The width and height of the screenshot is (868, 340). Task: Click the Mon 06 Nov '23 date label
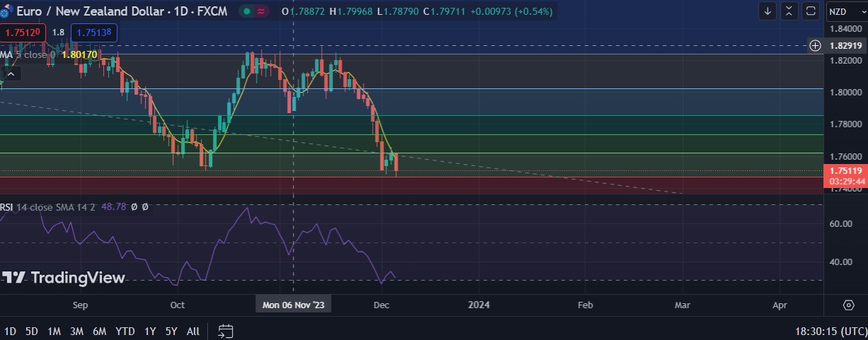coord(294,305)
